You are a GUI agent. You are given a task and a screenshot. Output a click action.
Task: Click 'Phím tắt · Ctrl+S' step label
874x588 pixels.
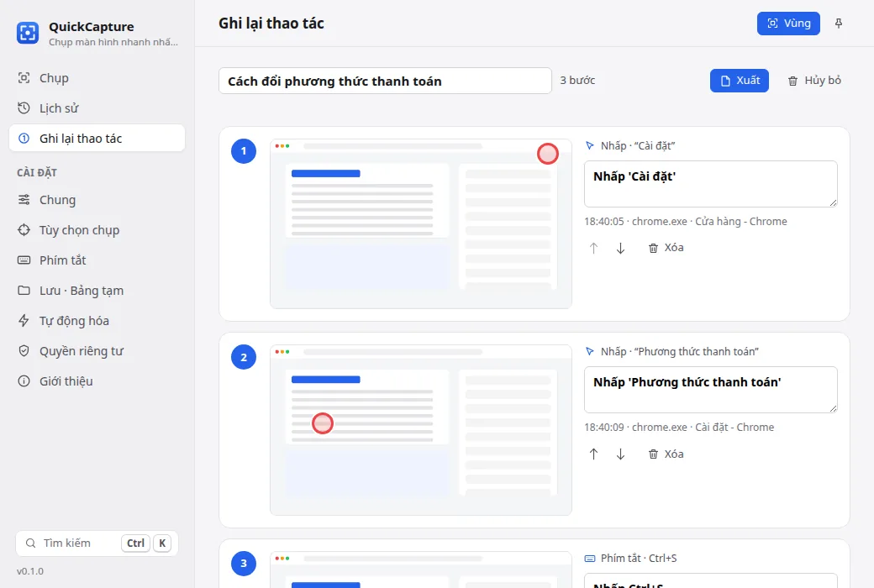click(x=638, y=558)
